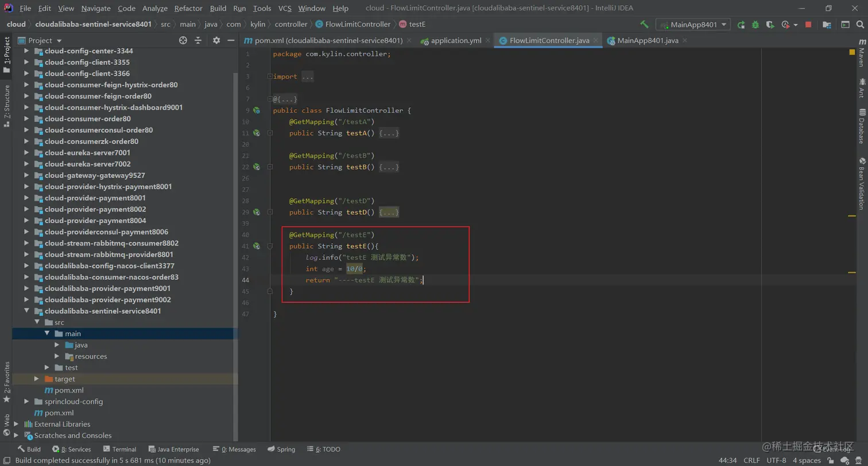Click the Build Project hammer icon
Image resolution: width=868 pixels, height=466 pixels.
[x=645, y=24]
